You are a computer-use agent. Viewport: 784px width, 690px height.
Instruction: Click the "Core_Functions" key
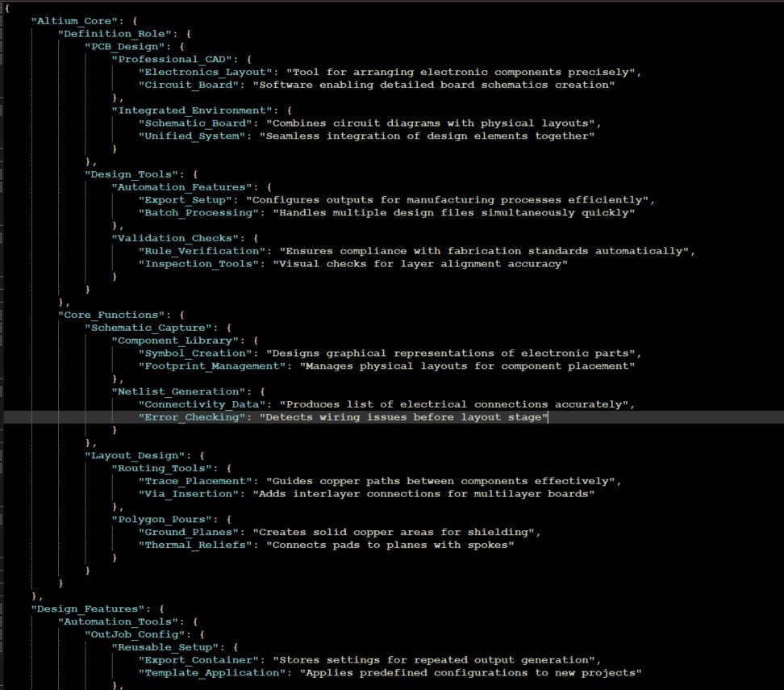point(111,316)
